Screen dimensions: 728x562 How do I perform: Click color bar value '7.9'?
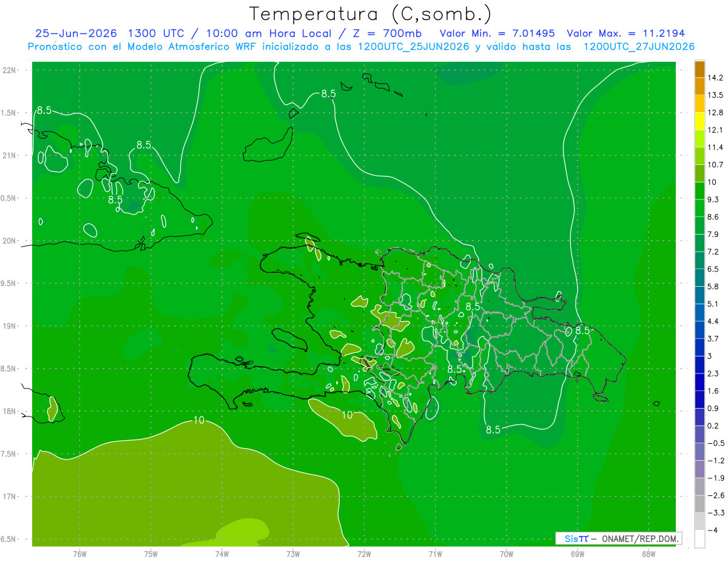(713, 235)
